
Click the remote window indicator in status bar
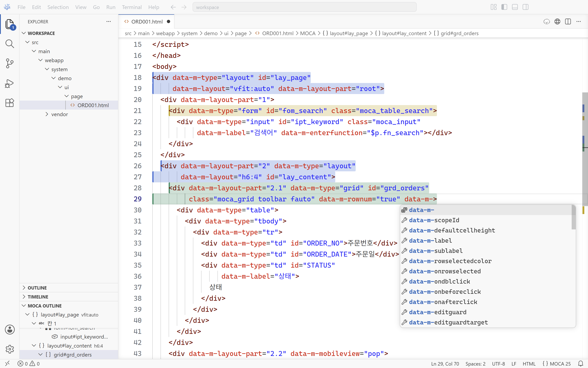(x=7, y=364)
